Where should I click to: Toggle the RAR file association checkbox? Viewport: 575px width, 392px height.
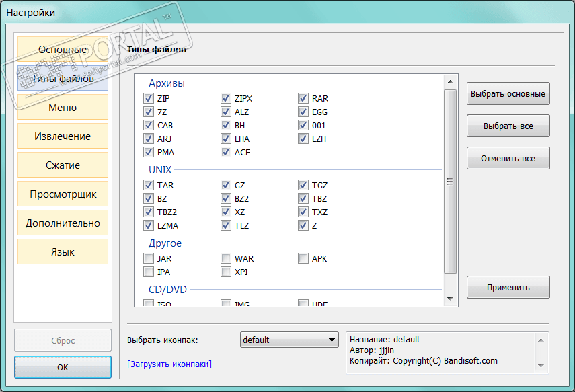(303, 98)
